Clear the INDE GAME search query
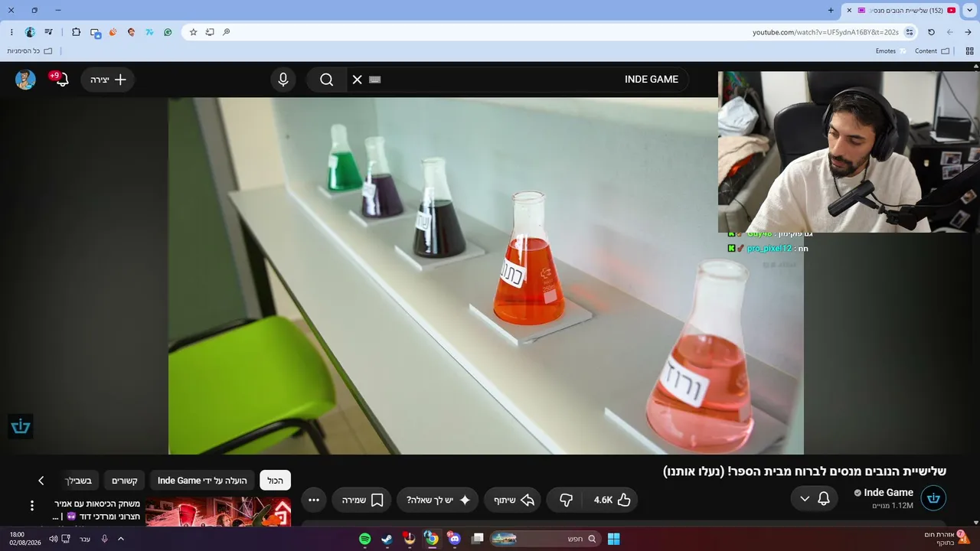 pos(357,80)
